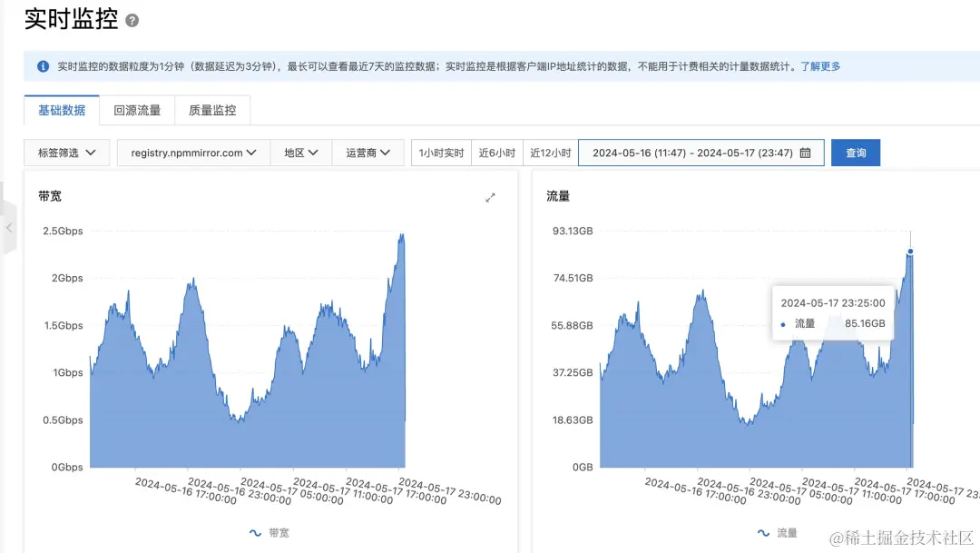Viewport: 980px width, 553px height.
Task: Switch to the 质量监控 tab
Action: [x=212, y=110]
